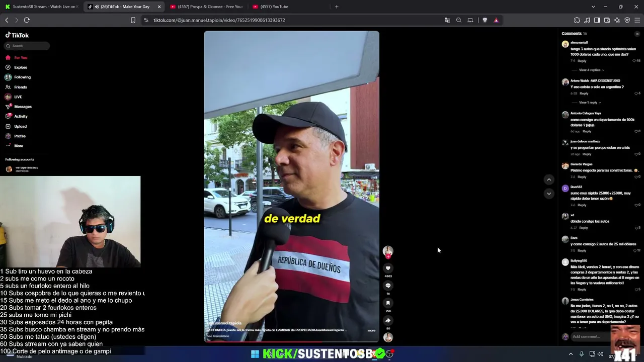
Task: Like Arturo Walsh's comment
Action: (x=636, y=94)
